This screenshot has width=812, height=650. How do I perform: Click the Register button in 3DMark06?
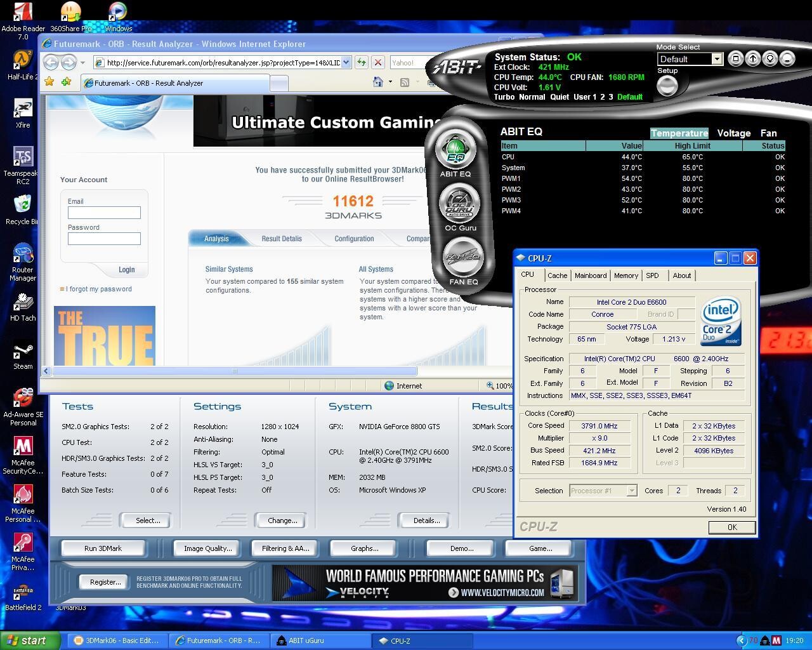coord(105,582)
